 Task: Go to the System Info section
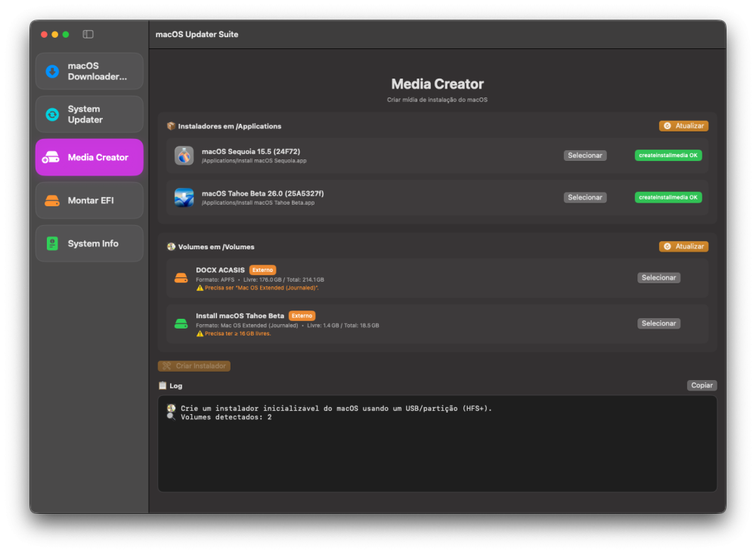89,244
